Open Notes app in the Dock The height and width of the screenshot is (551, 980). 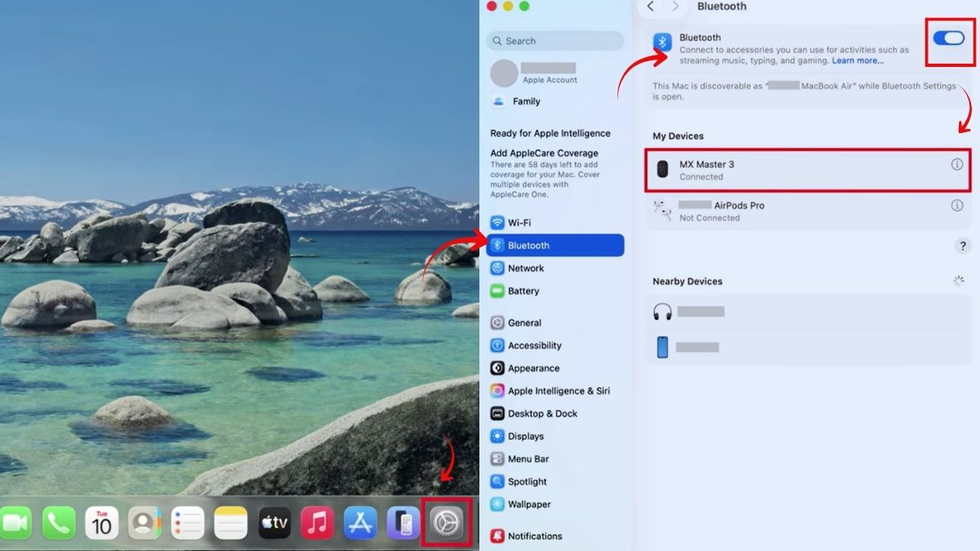click(x=231, y=523)
